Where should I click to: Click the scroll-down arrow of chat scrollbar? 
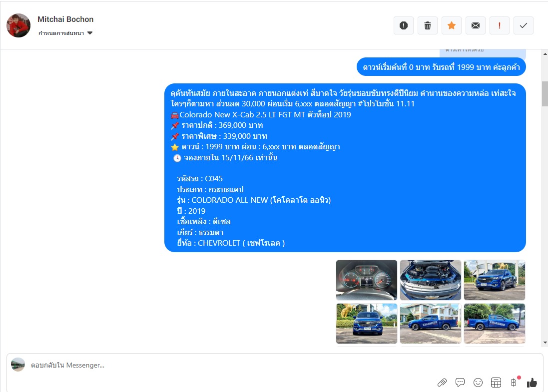(545, 343)
